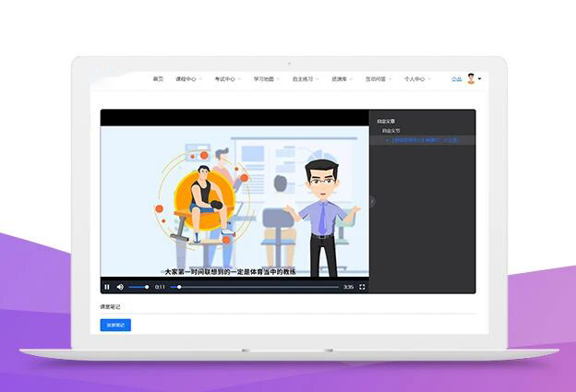Open the 自主练习 menu

coord(303,79)
